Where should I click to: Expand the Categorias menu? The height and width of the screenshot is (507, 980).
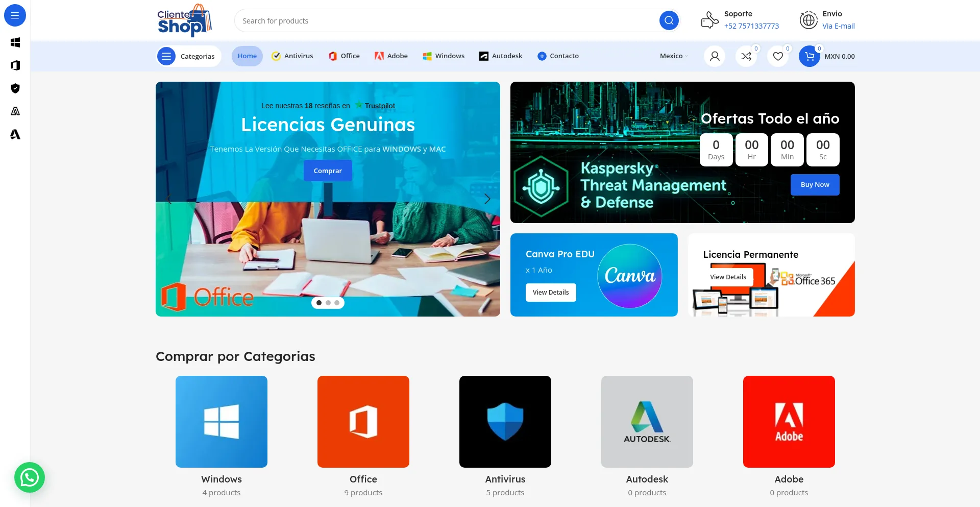point(189,56)
